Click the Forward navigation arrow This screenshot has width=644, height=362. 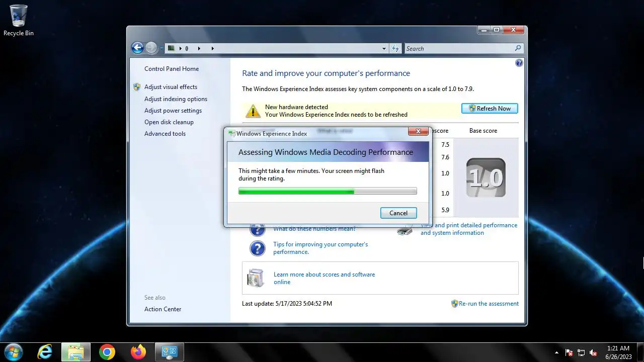coord(151,48)
